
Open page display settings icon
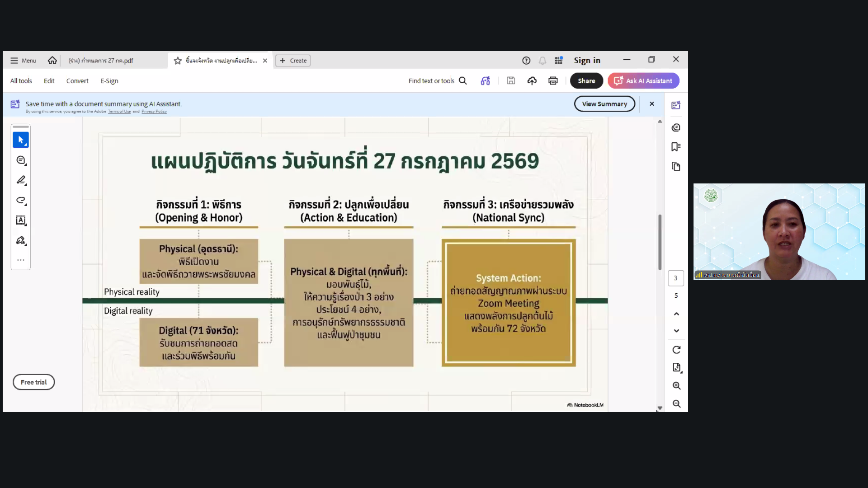[x=676, y=368]
